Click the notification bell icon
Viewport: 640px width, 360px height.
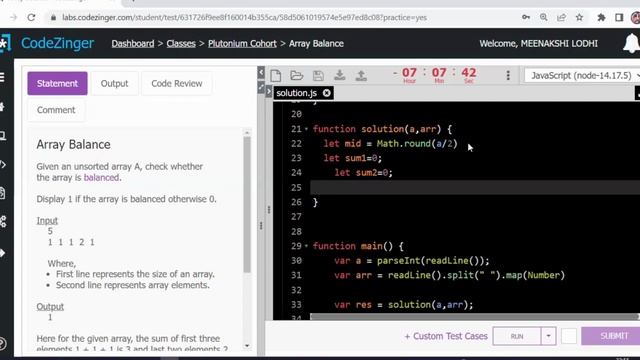point(631,43)
